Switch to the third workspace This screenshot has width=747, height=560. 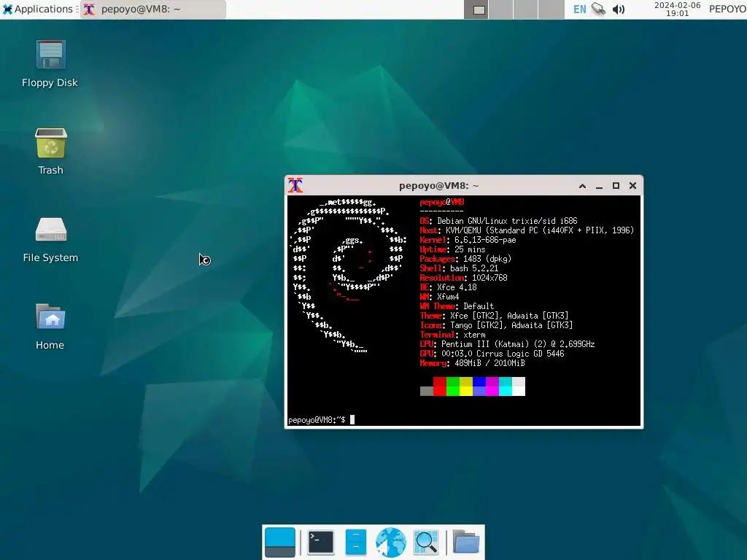[525, 9]
